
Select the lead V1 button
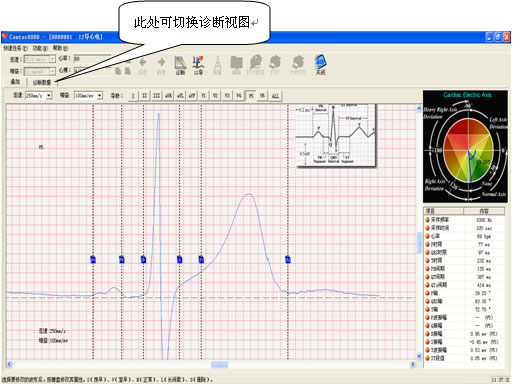(204, 96)
